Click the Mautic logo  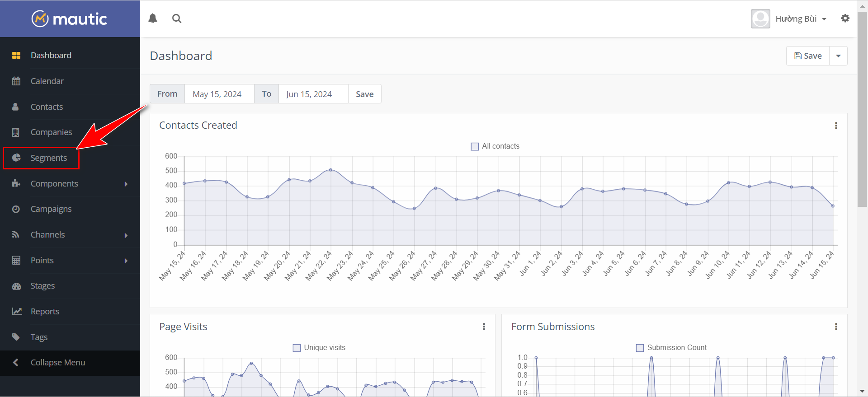pos(70,19)
